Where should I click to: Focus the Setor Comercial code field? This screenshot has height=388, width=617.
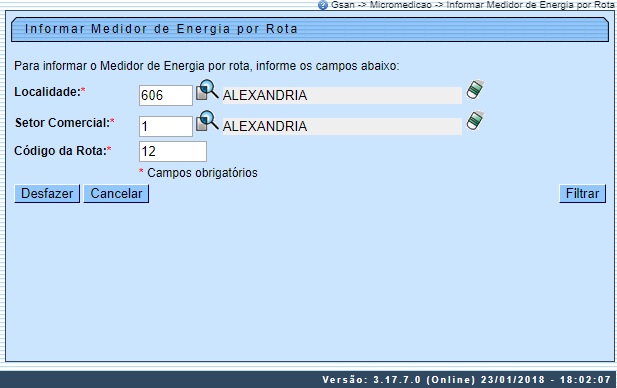166,126
